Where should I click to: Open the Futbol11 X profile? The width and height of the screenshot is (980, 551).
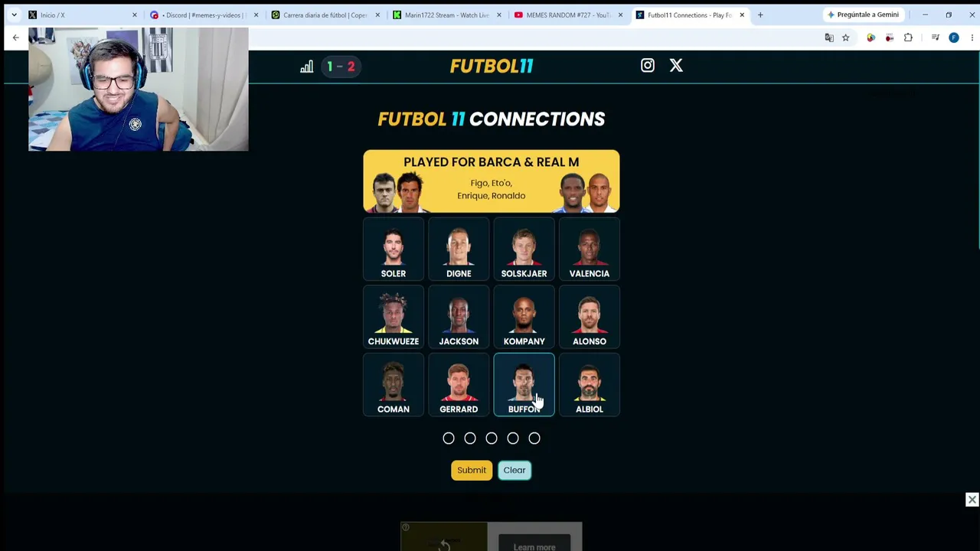(x=676, y=66)
